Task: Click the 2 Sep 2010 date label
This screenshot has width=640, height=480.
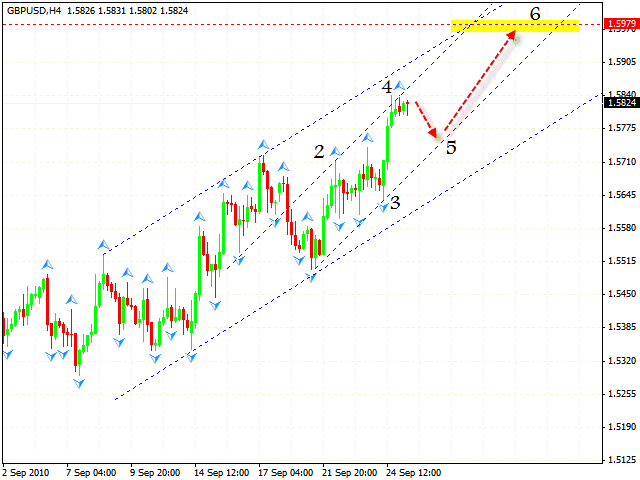Action: coord(26,473)
